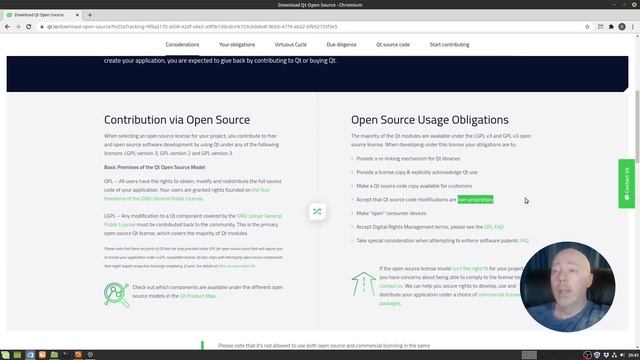Click the browser forward arrow
The width and height of the screenshot is (640, 360).
point(18,27)
